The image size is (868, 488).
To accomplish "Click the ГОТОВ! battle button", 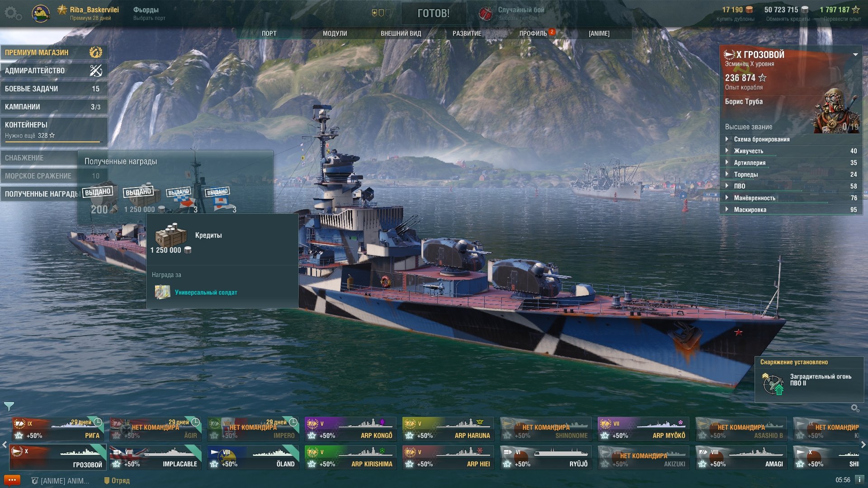I will tap(434, 14).
